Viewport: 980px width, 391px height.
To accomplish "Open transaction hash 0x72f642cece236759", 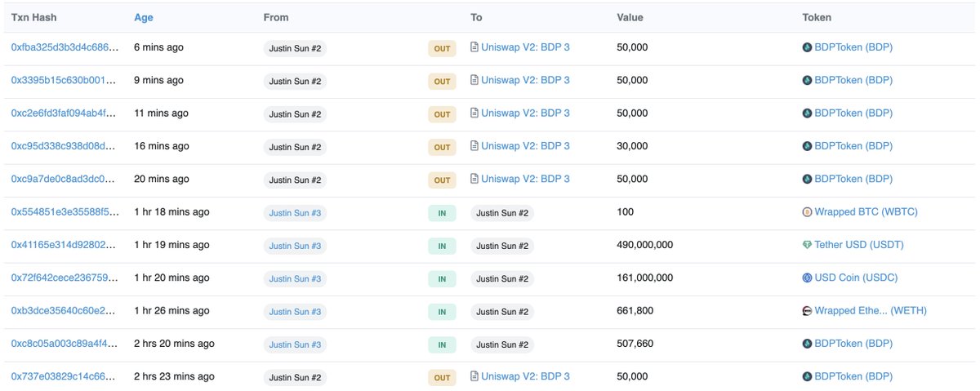I will (63, 278).
